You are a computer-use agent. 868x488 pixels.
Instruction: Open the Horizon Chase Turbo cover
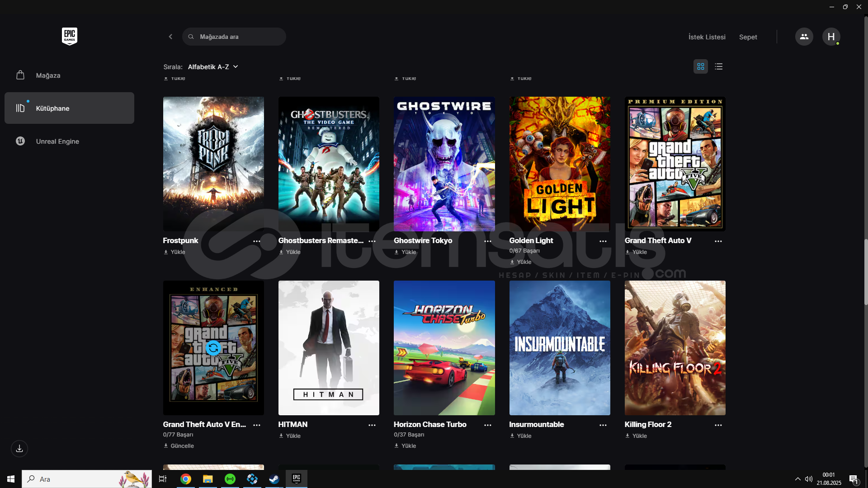[444, 348]
